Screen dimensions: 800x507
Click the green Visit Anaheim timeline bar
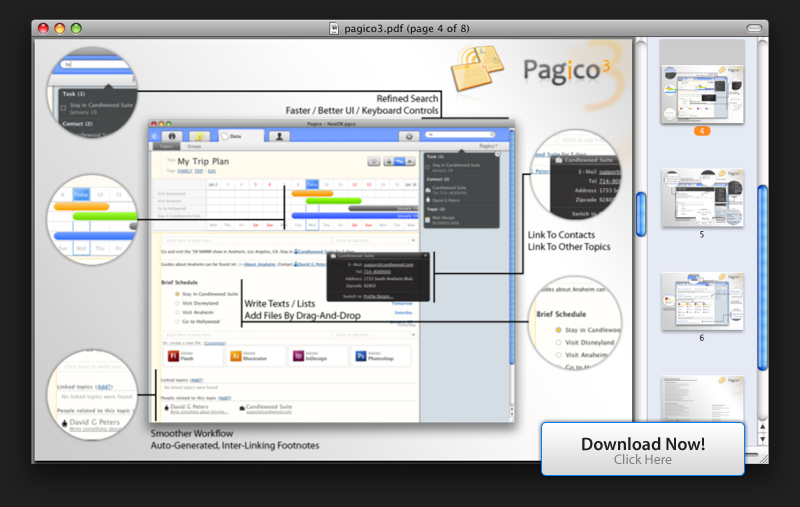(334, 201)
